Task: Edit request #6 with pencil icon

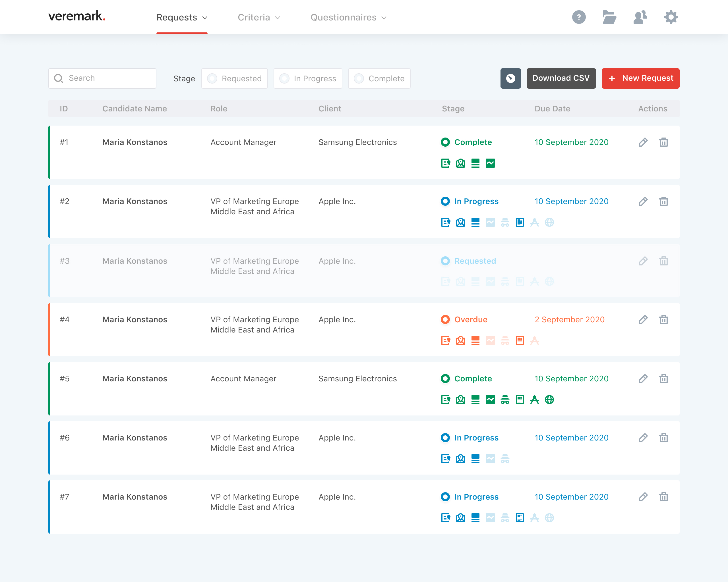Action: tap(643, 438)
